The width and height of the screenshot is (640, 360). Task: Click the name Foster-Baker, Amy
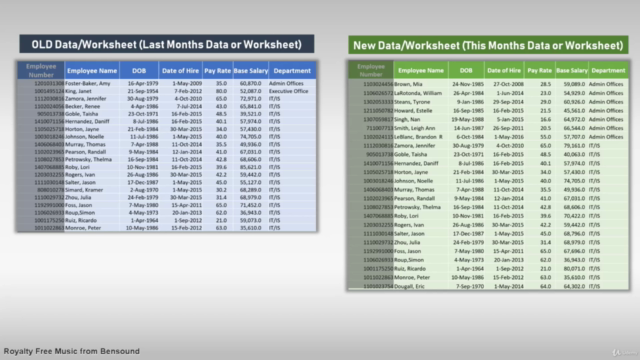[88, 83]
